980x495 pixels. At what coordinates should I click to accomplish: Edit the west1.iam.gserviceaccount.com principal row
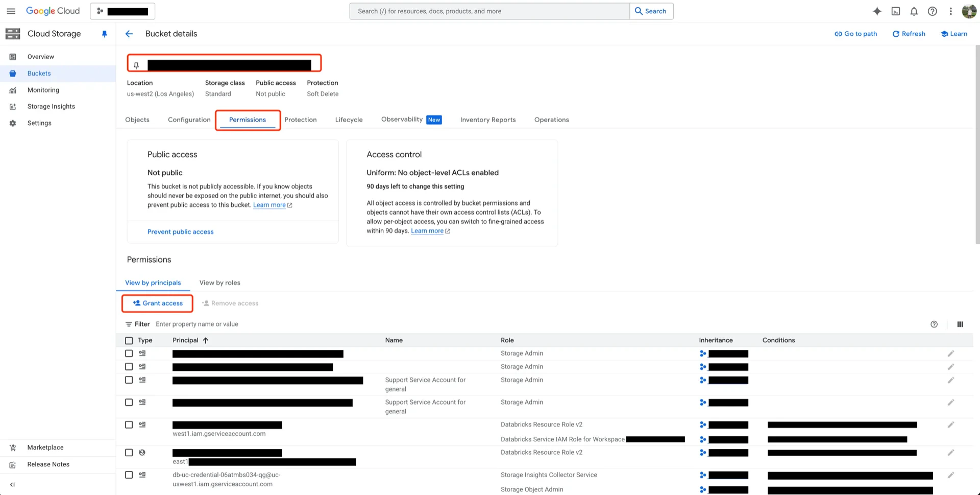click(951, 425)
